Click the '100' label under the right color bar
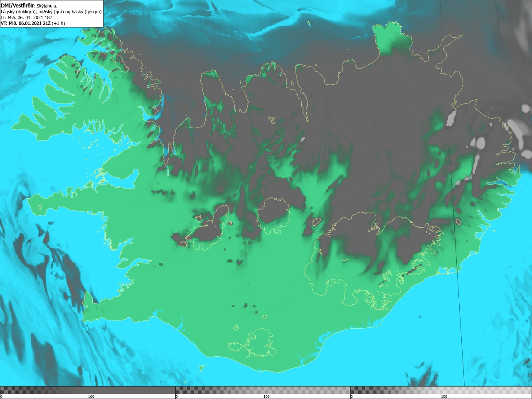532x399 pixels. 444,397
